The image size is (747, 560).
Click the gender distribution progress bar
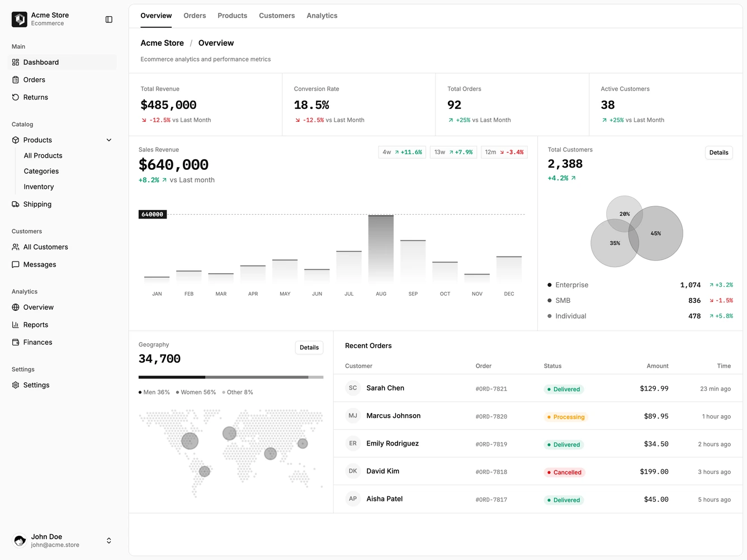coord(231,377)
